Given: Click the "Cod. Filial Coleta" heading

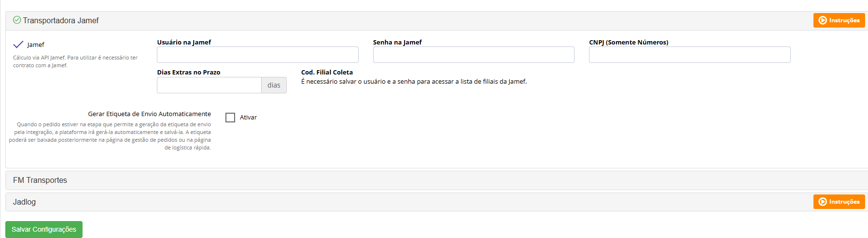Looking at the screenshot, I should tap(327, 72).
